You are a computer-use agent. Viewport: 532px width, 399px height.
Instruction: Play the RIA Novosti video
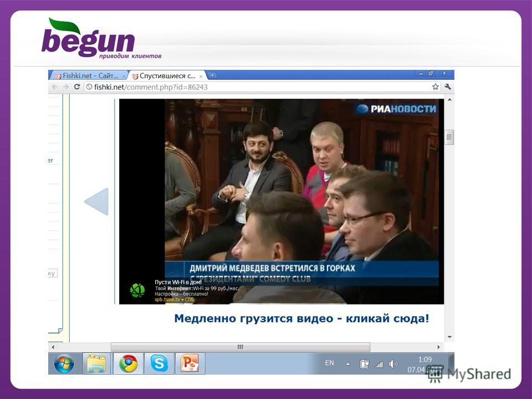click(282, 202)
